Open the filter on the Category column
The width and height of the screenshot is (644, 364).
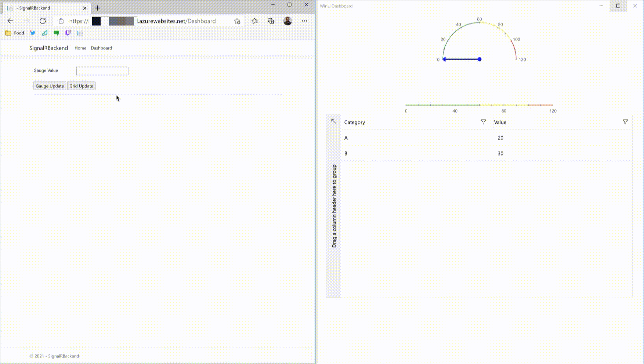[x=483, y=122]
